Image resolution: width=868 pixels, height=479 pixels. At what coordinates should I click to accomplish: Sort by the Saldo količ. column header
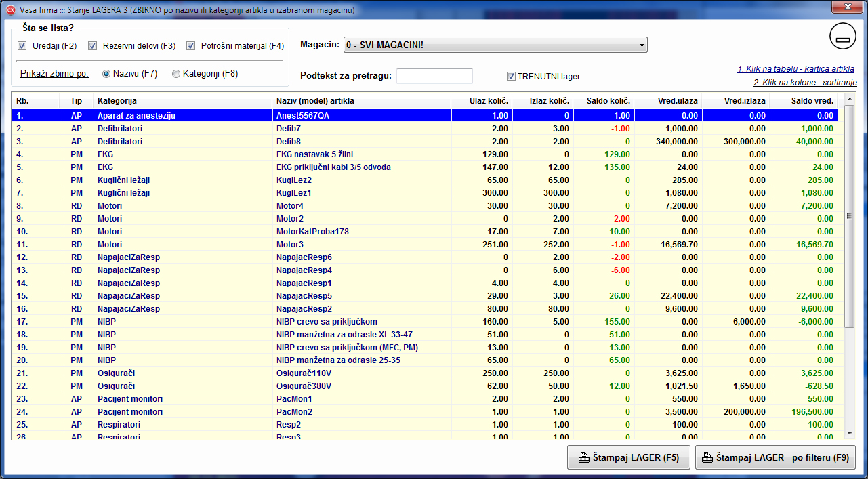click(x=604, y=101)
